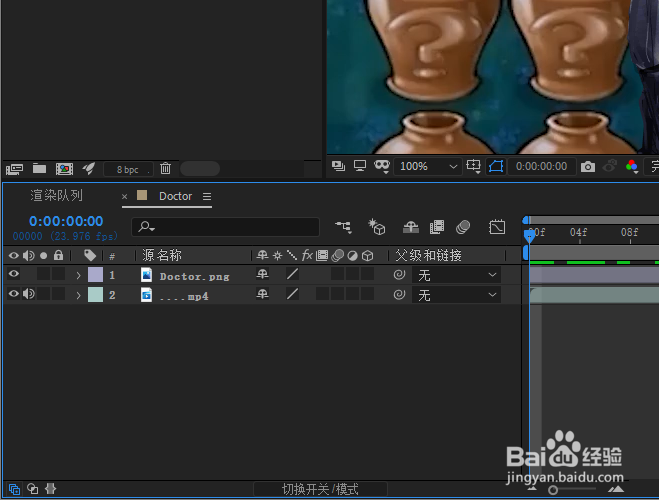Image resolution: width=659 pixels, height=500 pixels.
Task: Select the Doctor timeline tab
Action: click(x=175, y=196)
